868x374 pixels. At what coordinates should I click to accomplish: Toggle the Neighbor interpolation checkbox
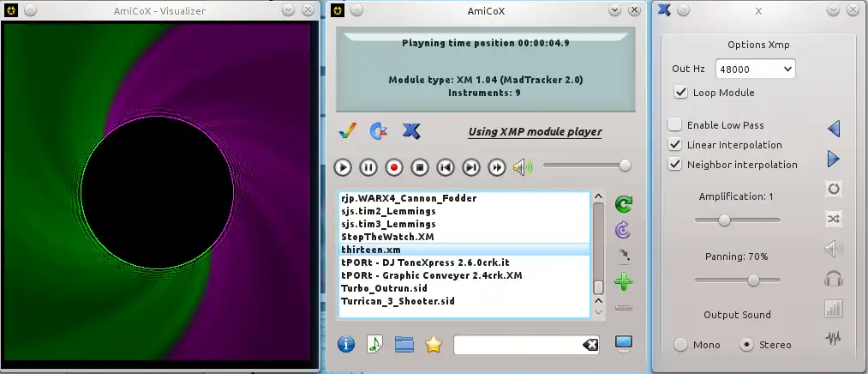pos(675,165)
